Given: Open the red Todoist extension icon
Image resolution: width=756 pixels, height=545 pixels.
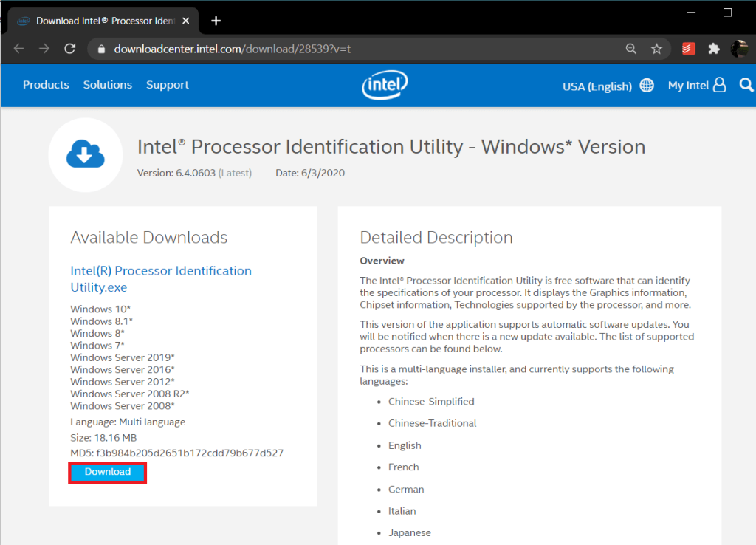Looking at the screenshot, I should point(689,49).
